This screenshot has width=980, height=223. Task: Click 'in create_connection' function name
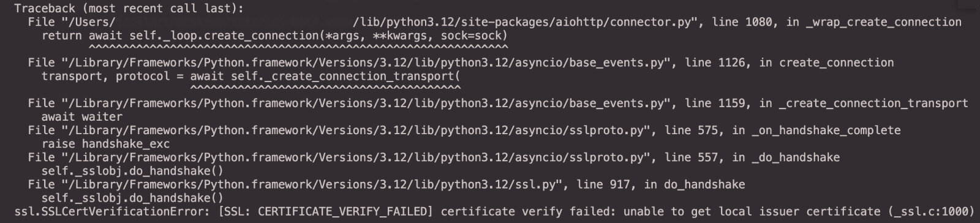click(x=829, y=62)
